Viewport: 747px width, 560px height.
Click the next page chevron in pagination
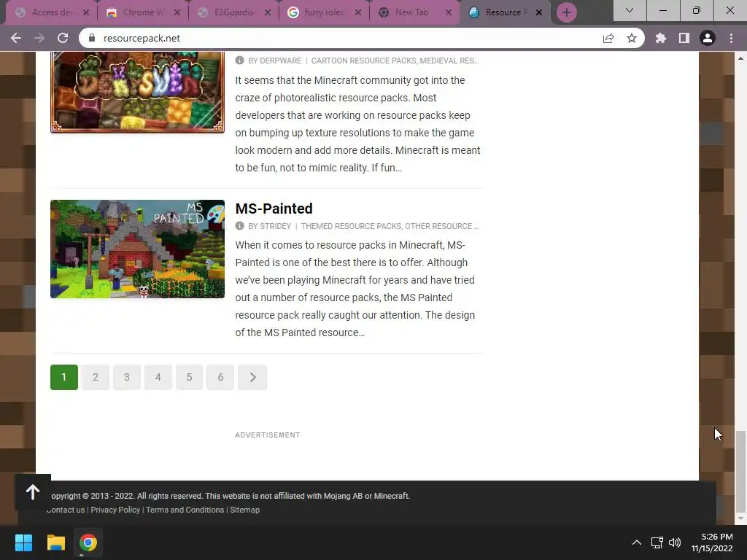252,377
